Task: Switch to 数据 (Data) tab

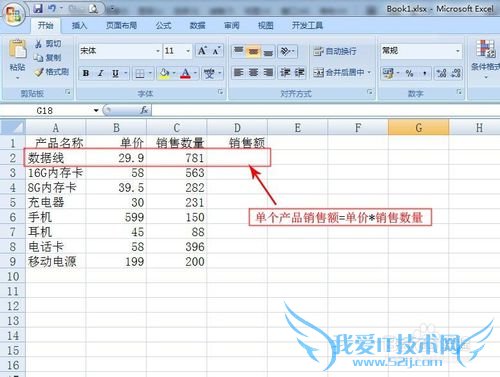Action: point(197,25)
